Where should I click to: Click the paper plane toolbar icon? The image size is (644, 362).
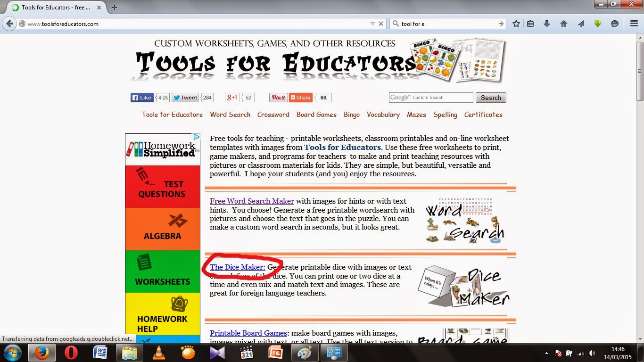581,24
